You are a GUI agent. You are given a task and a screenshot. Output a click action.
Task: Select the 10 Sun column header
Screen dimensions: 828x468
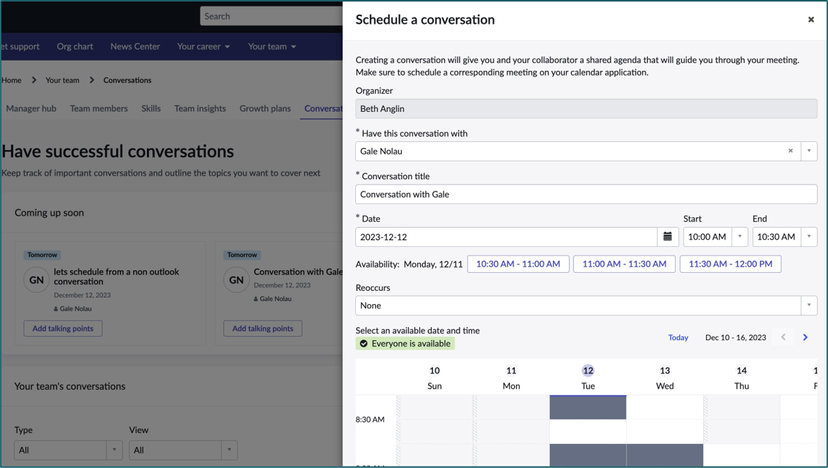pos(435,378)
